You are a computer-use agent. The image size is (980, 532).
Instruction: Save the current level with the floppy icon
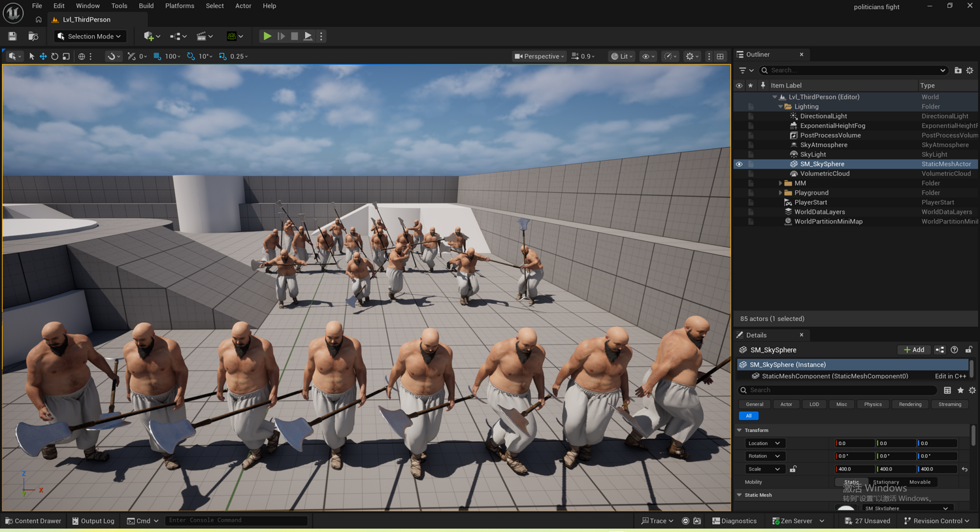[12, 37]
